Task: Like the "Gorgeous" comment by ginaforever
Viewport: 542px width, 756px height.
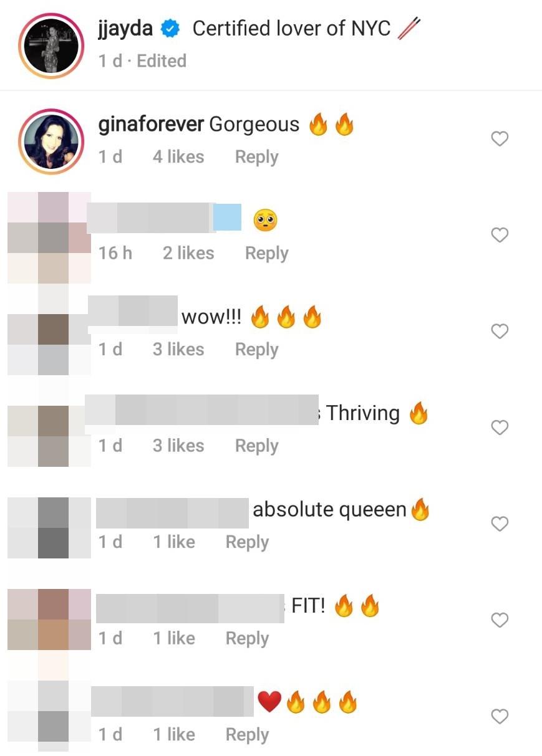Action: [x=500, y=139]
